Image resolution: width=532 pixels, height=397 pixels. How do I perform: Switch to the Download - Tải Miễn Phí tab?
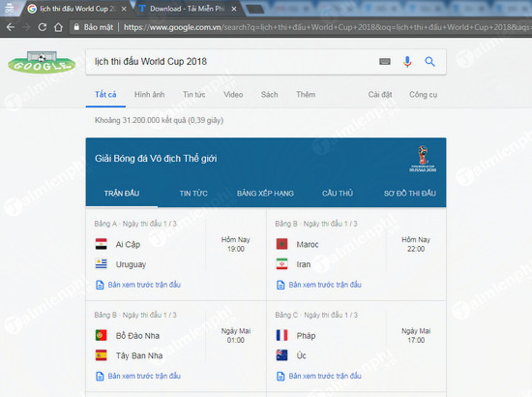[x=187, y=9]
